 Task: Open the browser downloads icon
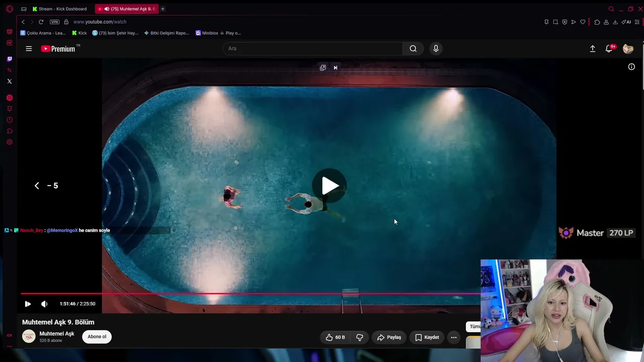click(x=615, y=22)
